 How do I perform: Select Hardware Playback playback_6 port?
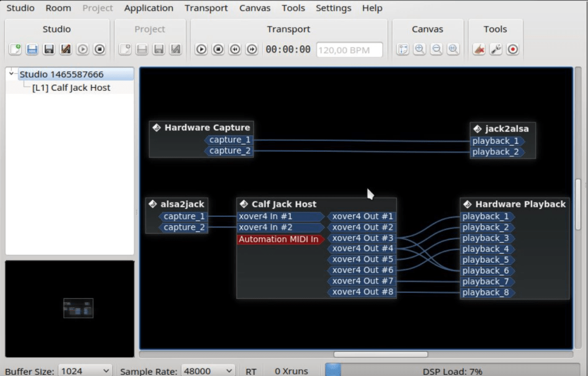pyautogui.click(x=487, y=271)
